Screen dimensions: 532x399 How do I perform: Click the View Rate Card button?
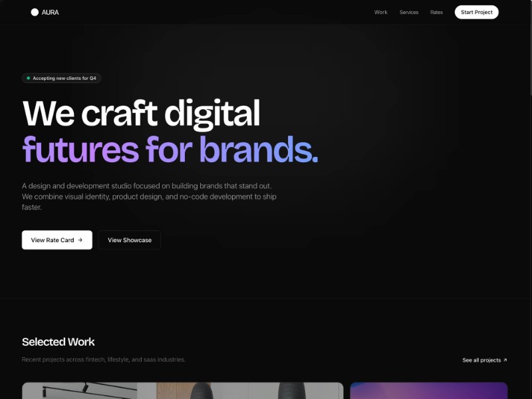[x=57, y=240]
